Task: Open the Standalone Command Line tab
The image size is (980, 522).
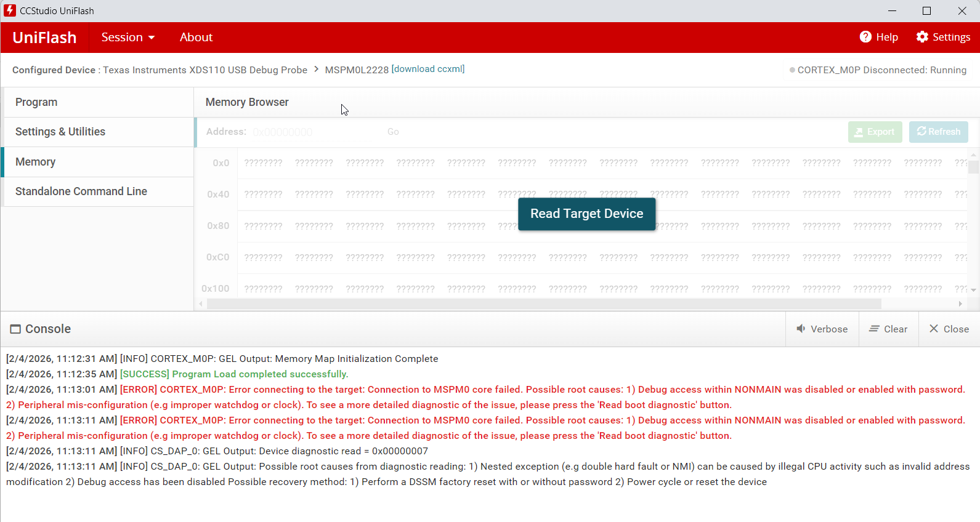Action: [x=99, y=191]
